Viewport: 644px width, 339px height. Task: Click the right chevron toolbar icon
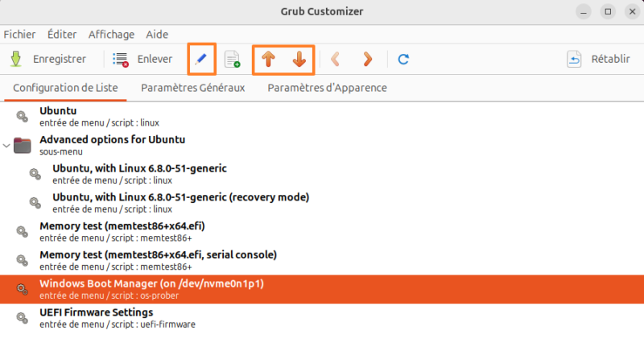click(368, 59)
